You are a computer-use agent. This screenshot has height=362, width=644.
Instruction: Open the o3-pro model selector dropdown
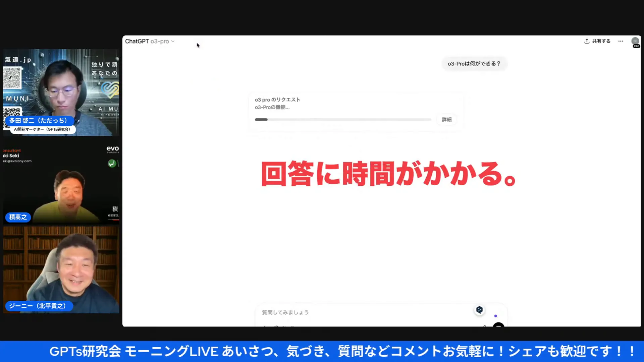point(163,41)
